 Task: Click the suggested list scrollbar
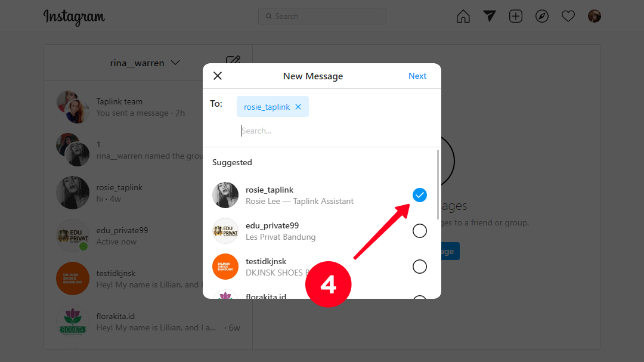click(x=438, y=184)
